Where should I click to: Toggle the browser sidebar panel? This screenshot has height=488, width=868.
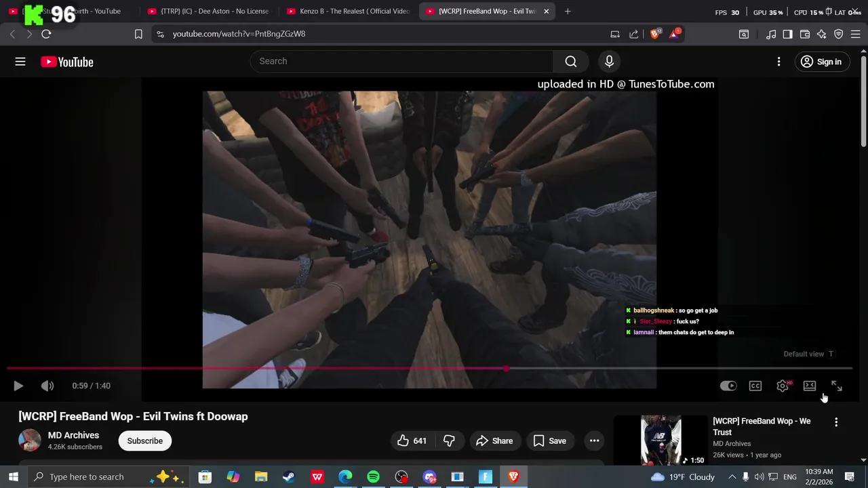787,34
